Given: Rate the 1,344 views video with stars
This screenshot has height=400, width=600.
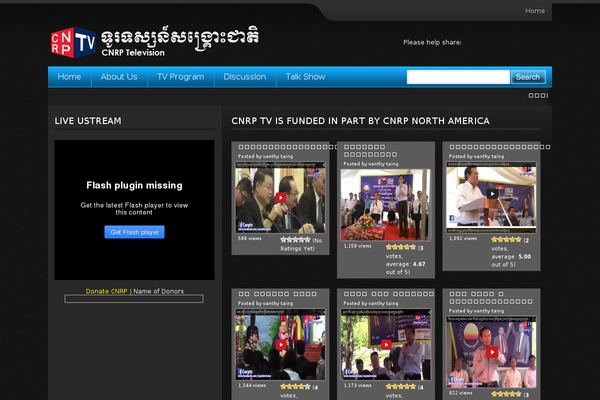Looking at the screenshot, I should pyautogui.click(x=295, y=387).
